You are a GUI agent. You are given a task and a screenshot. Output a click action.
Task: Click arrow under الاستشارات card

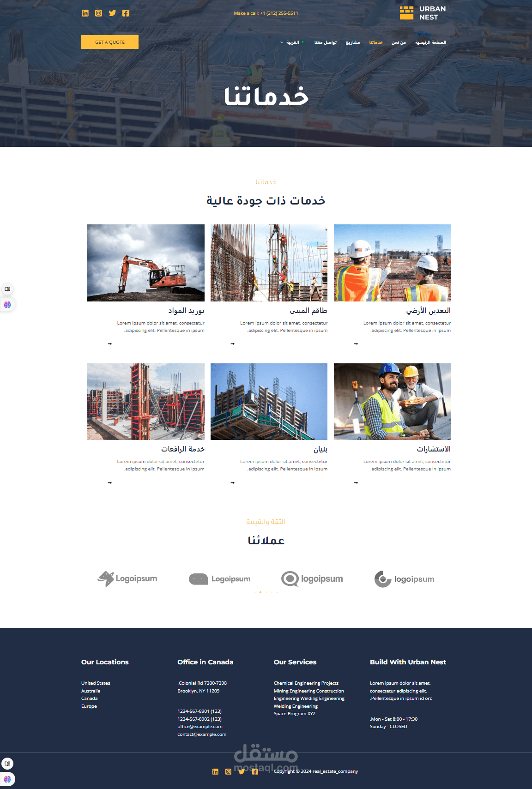(x=356, y=482)
